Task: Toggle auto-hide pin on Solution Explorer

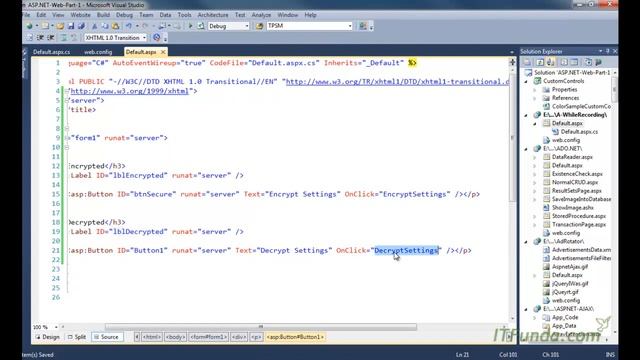Action: (x=607, y=51)
